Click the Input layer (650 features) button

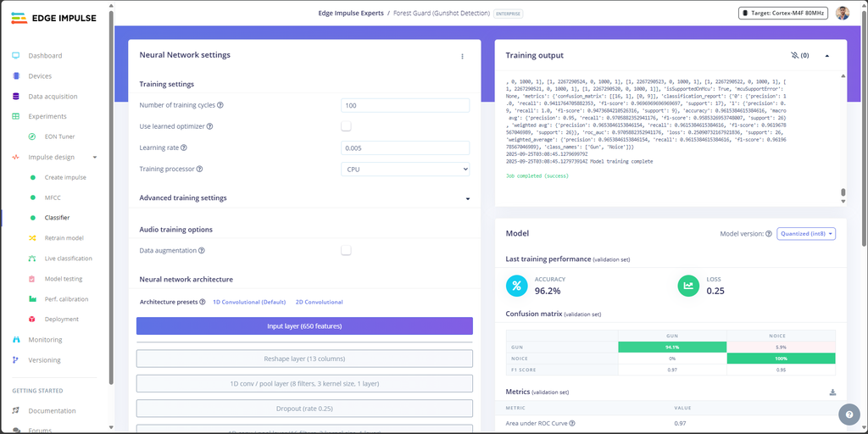click(304, 326)
